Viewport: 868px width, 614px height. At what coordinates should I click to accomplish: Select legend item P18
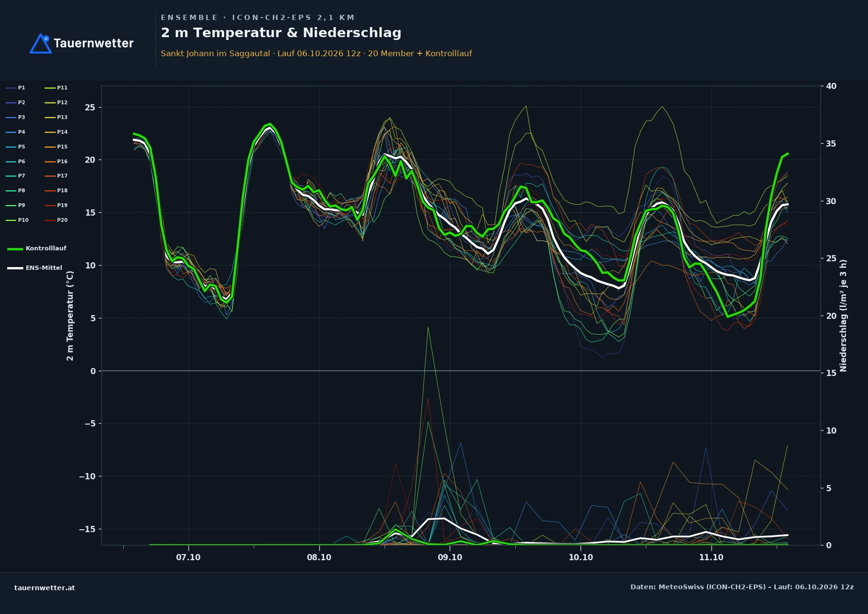[56, 190]
